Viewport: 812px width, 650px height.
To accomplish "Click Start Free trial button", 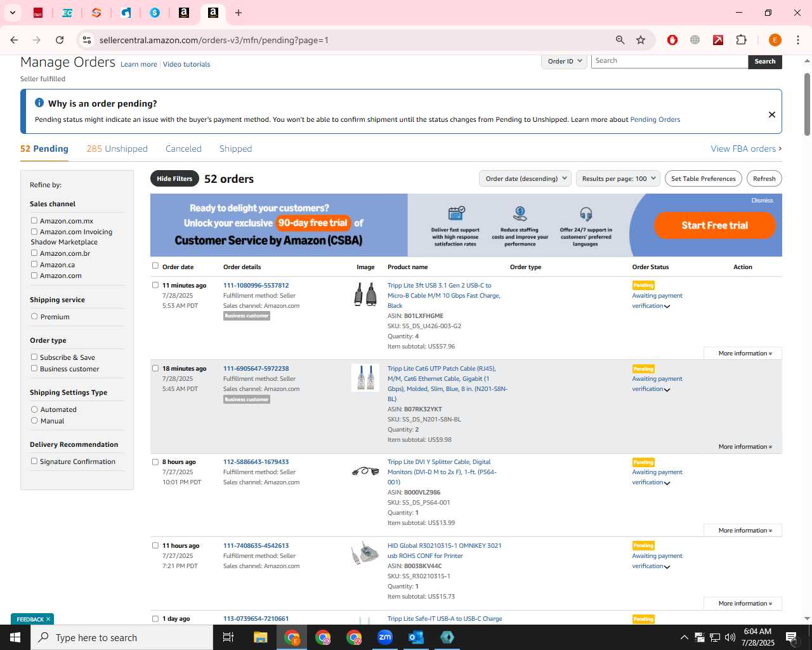I will (x=715, y=225).
